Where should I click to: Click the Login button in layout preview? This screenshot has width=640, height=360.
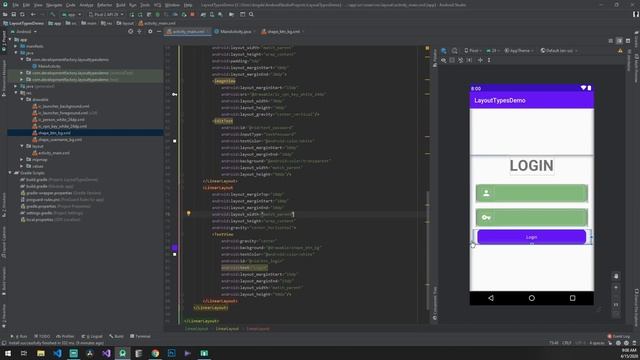click(x=531, y=237)
